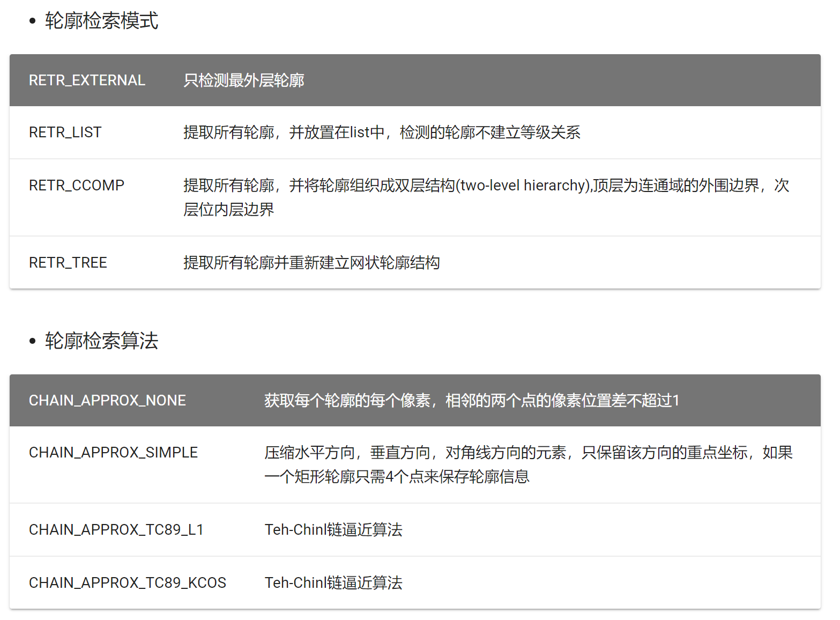Click the two-level hierarchy description text
This screenshot has width=840, height=620.
[486, 197]
